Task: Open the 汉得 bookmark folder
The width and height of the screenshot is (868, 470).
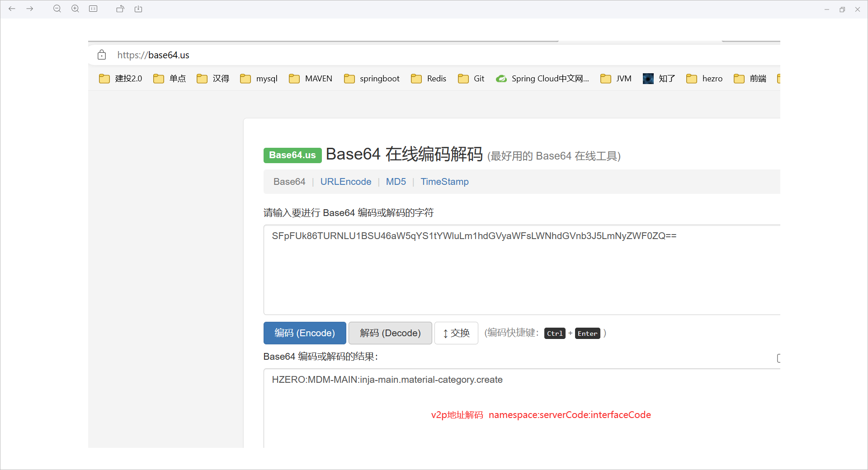Action: click(x=213, y=79)
